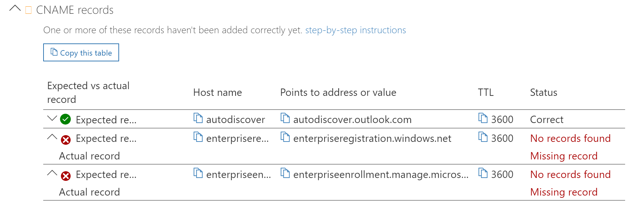Collapse the enterpriseregistration record row
Image resolution: width=644 pixels, height=208 pixels.
point(52,137)
